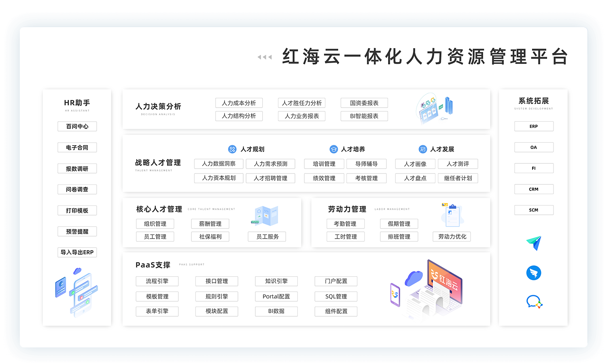Click the WeCom chat bubble icon
Image resolution: width=607 pixels, height=364 pixels.
[x=534, y=302]
